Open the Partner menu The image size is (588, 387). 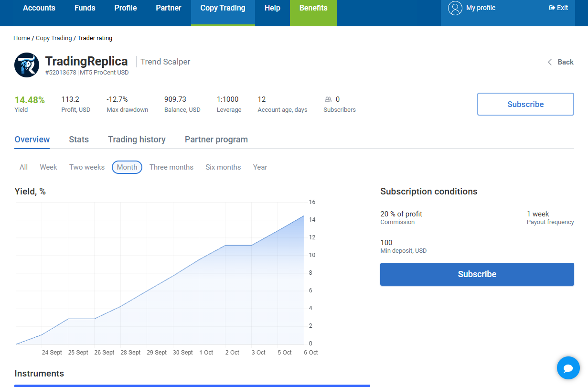(169, 8)
